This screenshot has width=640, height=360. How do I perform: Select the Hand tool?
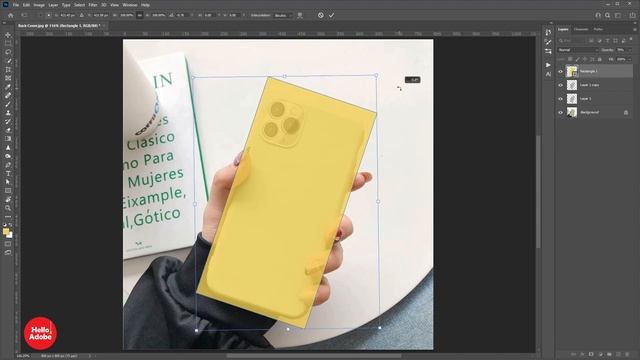point(8,200)
